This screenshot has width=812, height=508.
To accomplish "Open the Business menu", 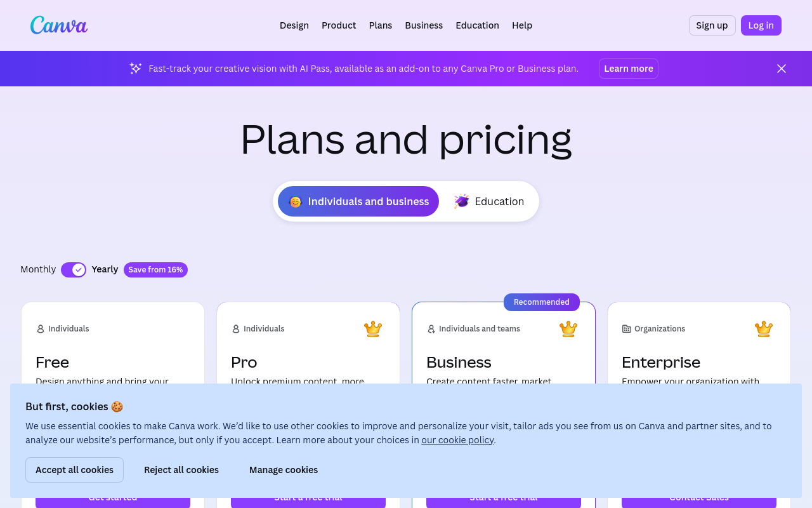I will coord(424,25).
